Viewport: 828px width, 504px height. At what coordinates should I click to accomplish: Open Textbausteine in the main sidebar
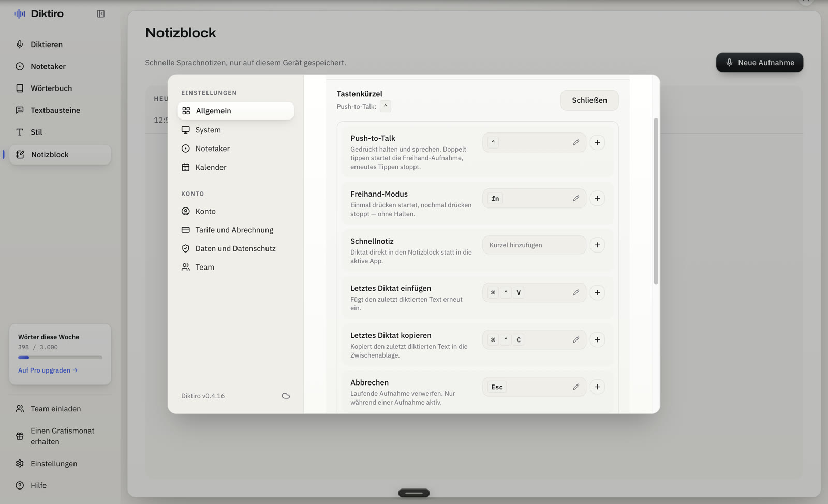click(x=60, y=110)
